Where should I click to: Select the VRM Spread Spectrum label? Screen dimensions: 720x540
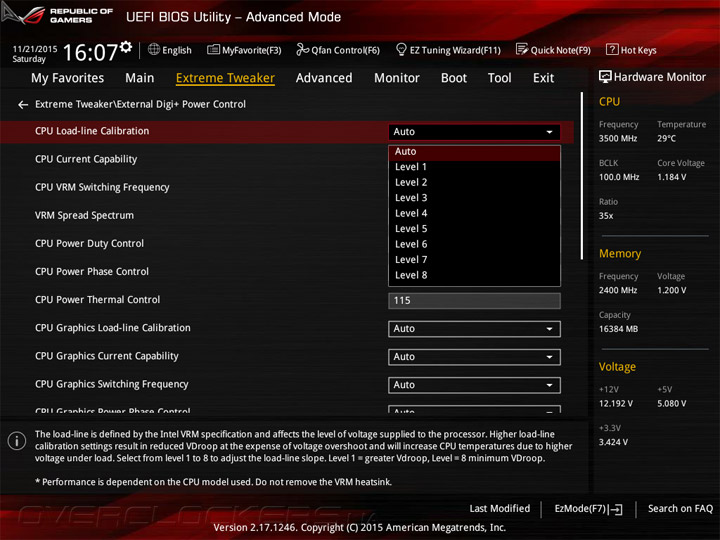[x=84, y=215]
